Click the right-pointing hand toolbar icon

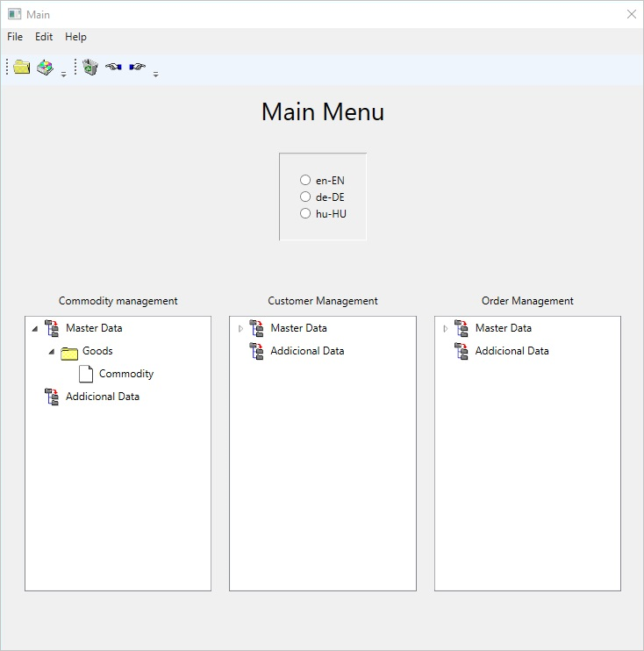coord(137,68)
